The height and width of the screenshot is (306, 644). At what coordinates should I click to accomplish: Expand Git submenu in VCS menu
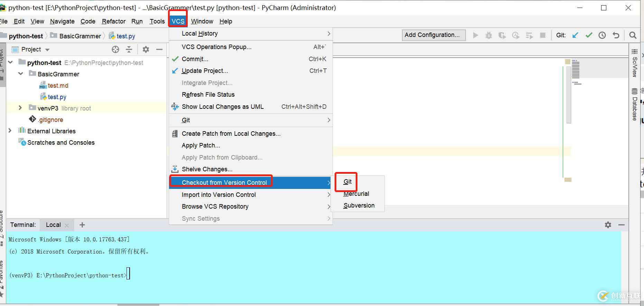(251, 120)
